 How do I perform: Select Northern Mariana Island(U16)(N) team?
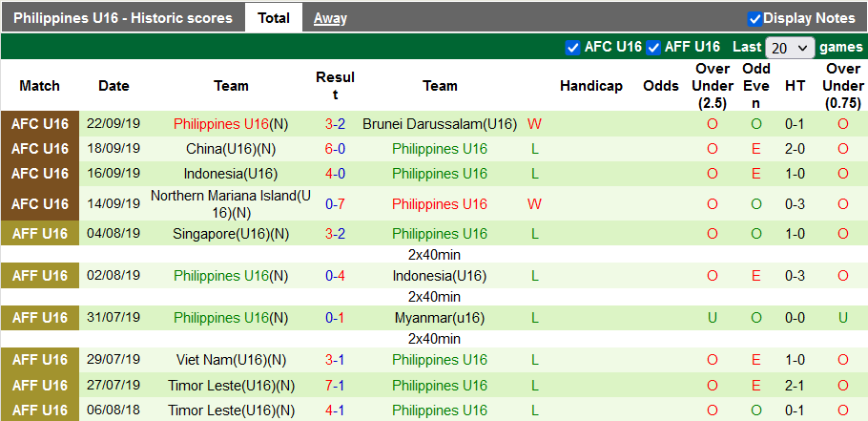click(231, 204)
